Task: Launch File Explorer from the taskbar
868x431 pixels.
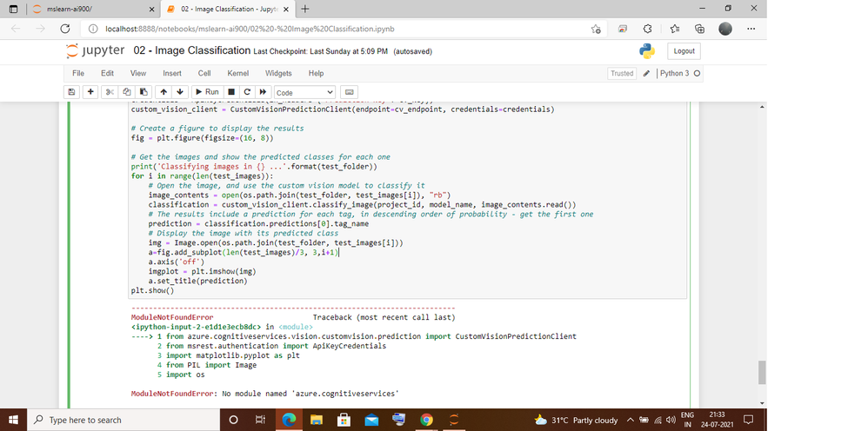Action: 316,420
